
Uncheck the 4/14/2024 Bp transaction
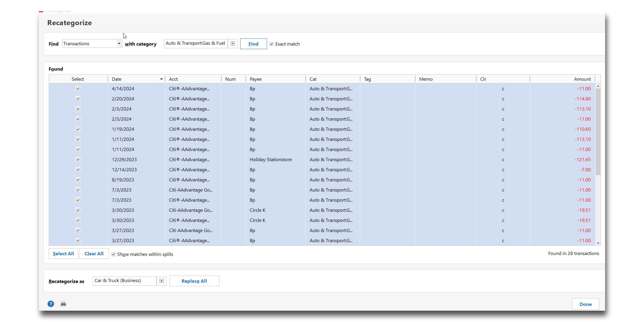(x=78, y=89)
